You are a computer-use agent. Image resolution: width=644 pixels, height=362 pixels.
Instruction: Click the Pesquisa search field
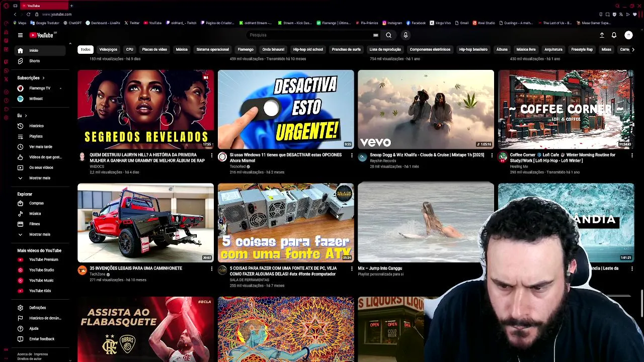point(309,35)
